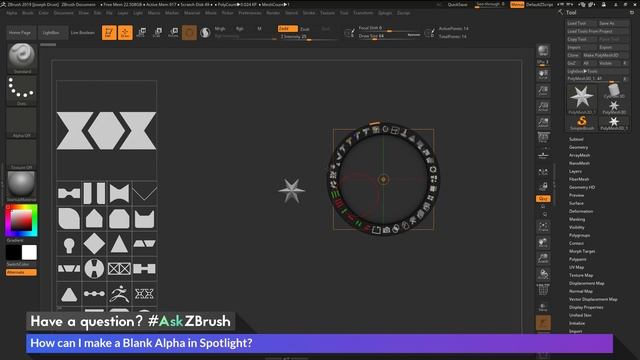
Task: Click the Make PolyMesh3D button
Action: [605, 55]
